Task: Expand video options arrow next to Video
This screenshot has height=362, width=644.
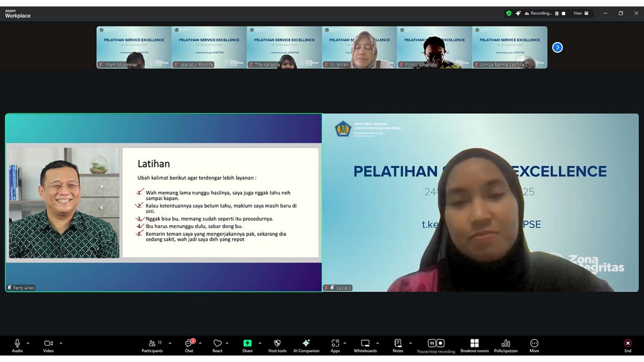Action: tap(61, 343)
